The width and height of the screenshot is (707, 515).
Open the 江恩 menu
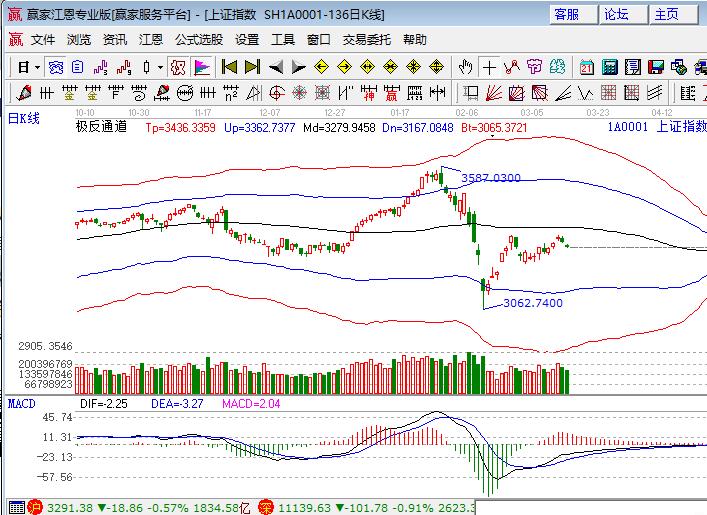click(150, 40)
